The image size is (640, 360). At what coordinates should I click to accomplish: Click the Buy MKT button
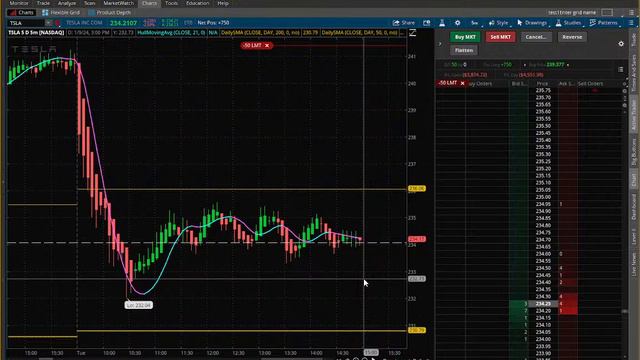[465, 37]
